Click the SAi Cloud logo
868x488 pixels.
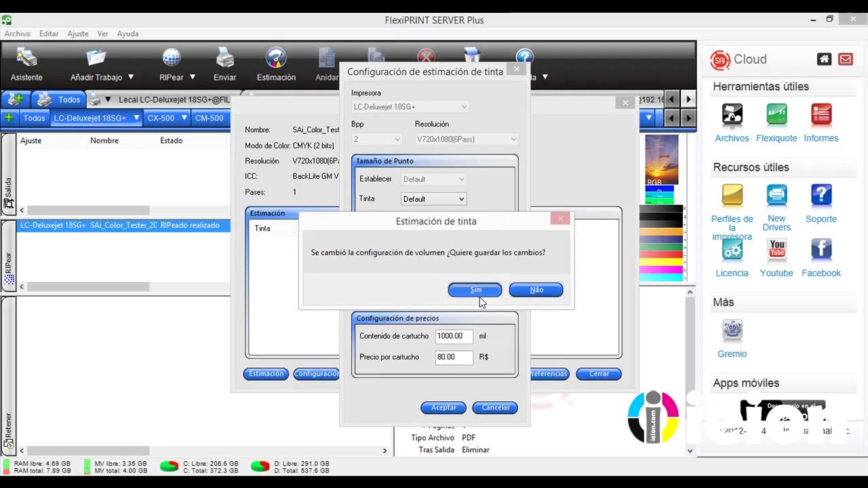coord(719,60)
